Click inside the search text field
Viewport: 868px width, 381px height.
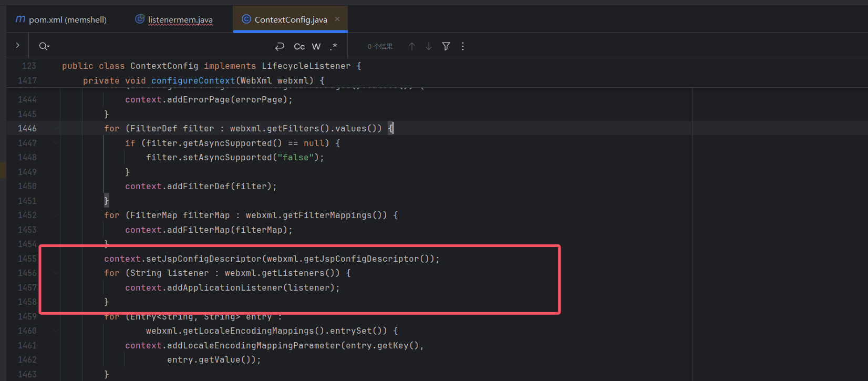coord(158,46)
